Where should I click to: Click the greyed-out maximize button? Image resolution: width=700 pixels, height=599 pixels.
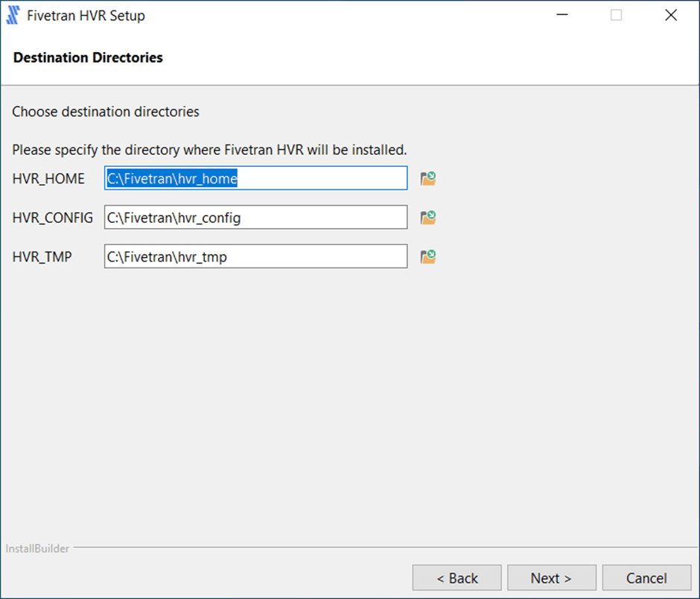click(x=616, y=16)
